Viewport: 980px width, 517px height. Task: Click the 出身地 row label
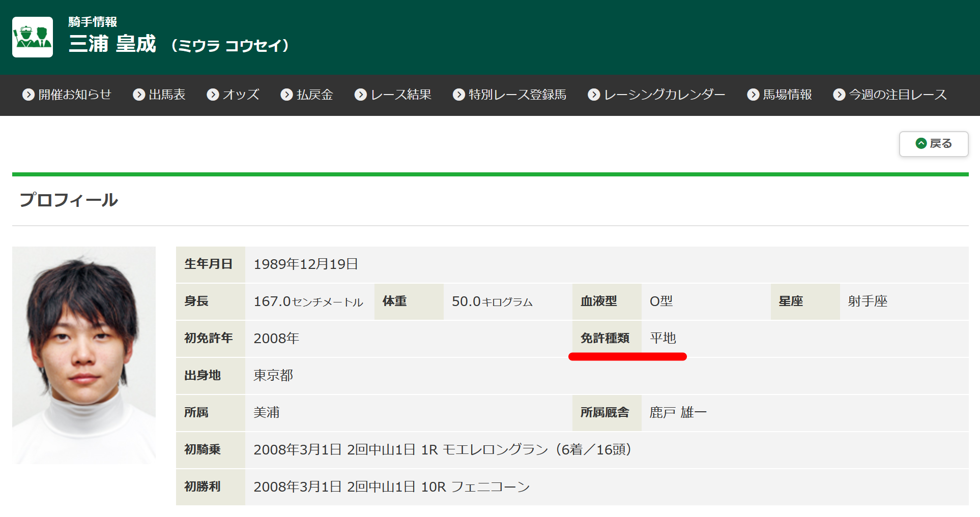coord(211,376)
